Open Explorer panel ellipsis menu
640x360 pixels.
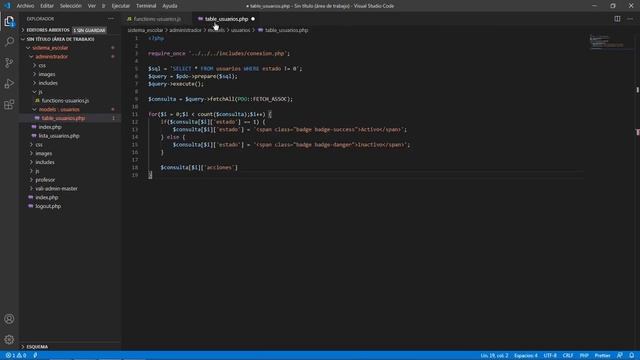pyautogui.click(x=111, y=19)
